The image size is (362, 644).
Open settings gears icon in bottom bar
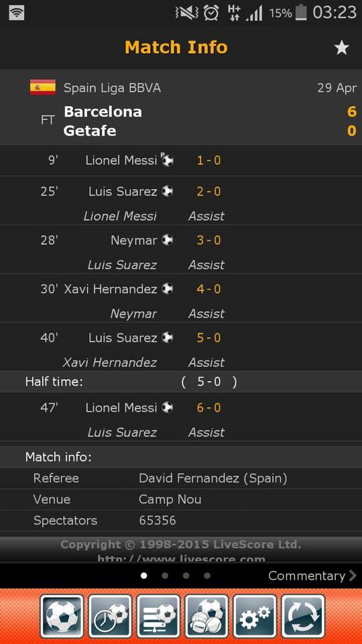[x=255, y=616]
